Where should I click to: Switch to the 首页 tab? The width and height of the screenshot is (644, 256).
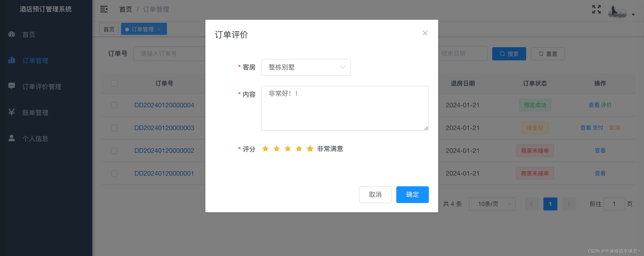click(109, 29)
